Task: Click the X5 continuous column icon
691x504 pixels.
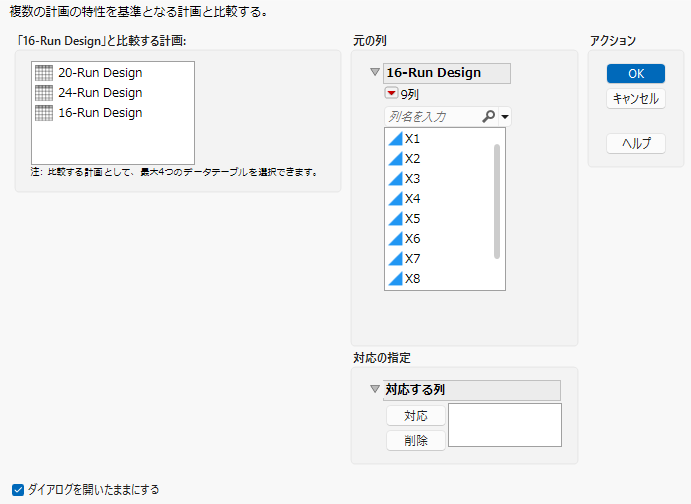Action: [395, 219]
